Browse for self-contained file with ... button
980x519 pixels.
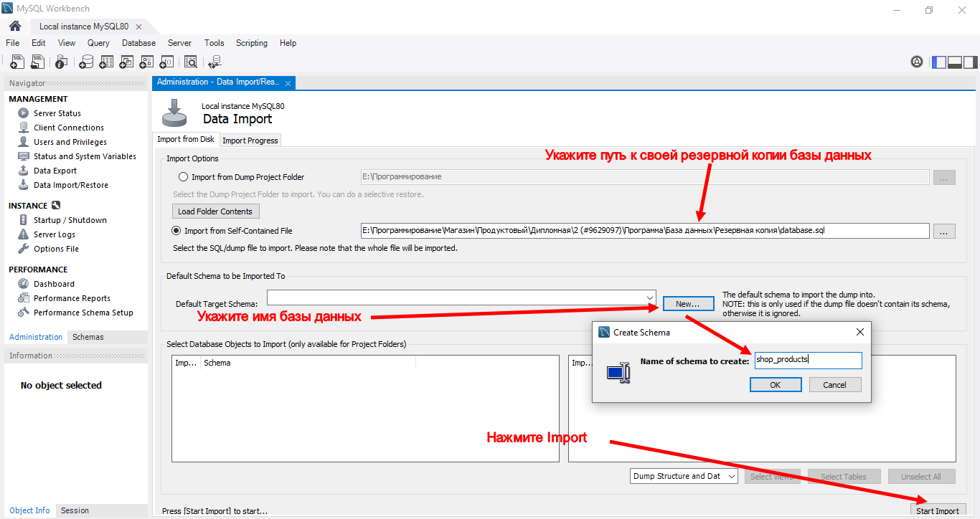click(x=944, y=231)
